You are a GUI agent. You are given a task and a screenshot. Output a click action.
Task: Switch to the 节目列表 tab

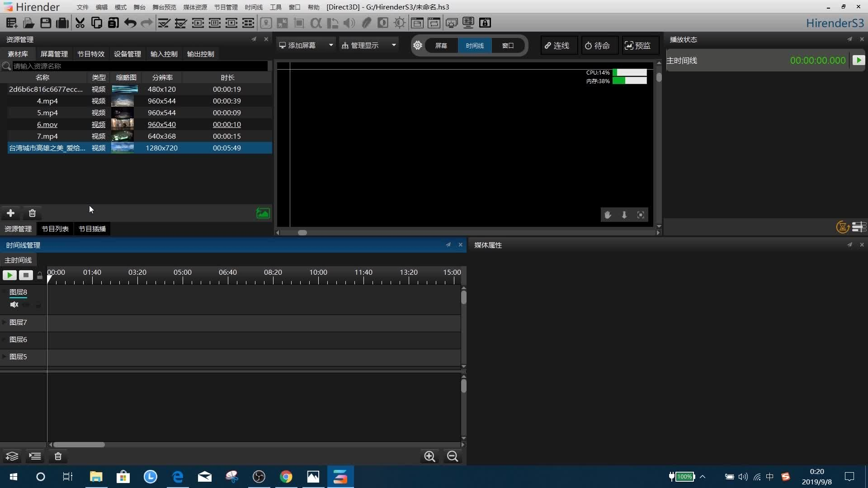[55, 229]
